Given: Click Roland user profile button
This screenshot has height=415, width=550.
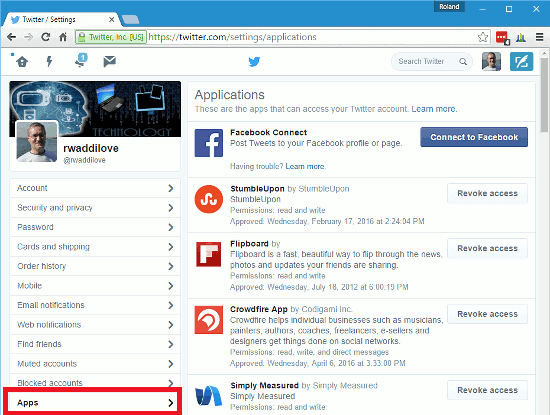Looking at the screenshot, I should 449,7.
